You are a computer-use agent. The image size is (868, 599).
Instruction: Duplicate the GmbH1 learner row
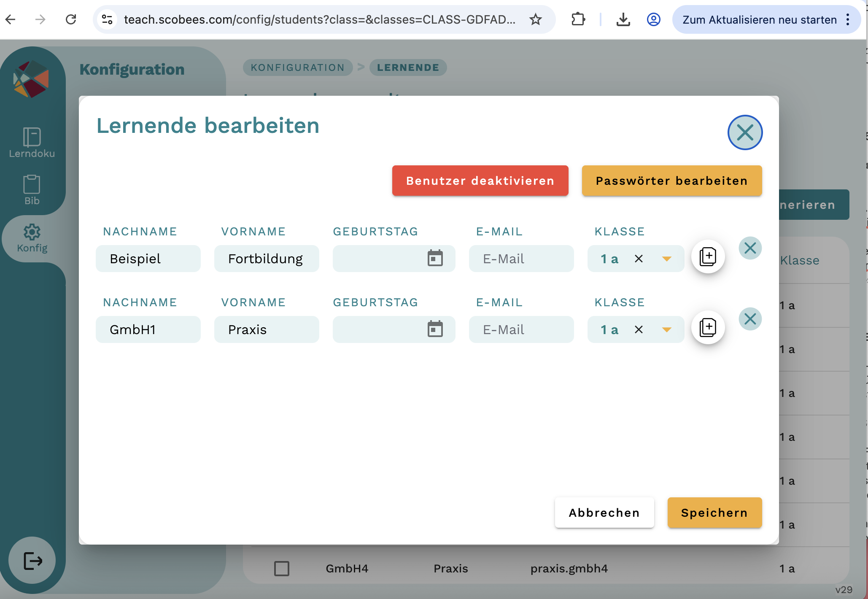point(708,327)
